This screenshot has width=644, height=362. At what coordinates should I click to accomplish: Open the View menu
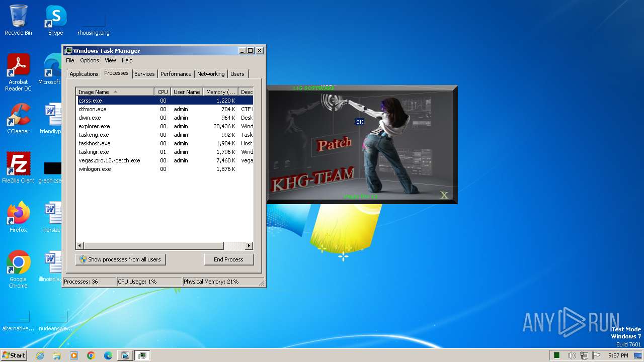click(x=110, y=60)
